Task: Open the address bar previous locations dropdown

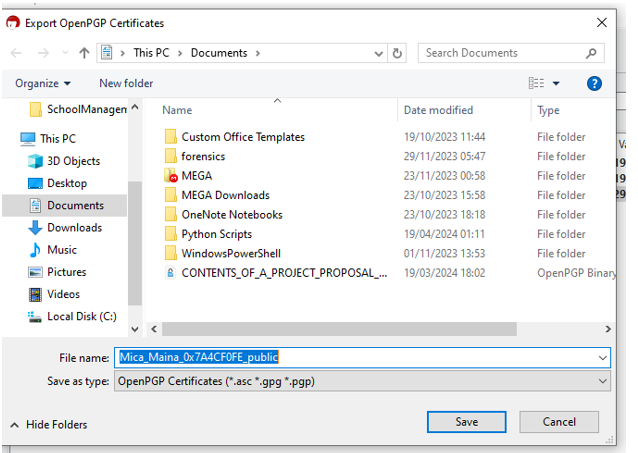Action: coord(378,53)
